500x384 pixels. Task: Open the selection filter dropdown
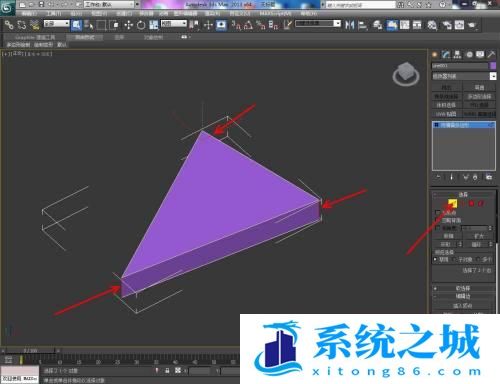pos(57,24)
